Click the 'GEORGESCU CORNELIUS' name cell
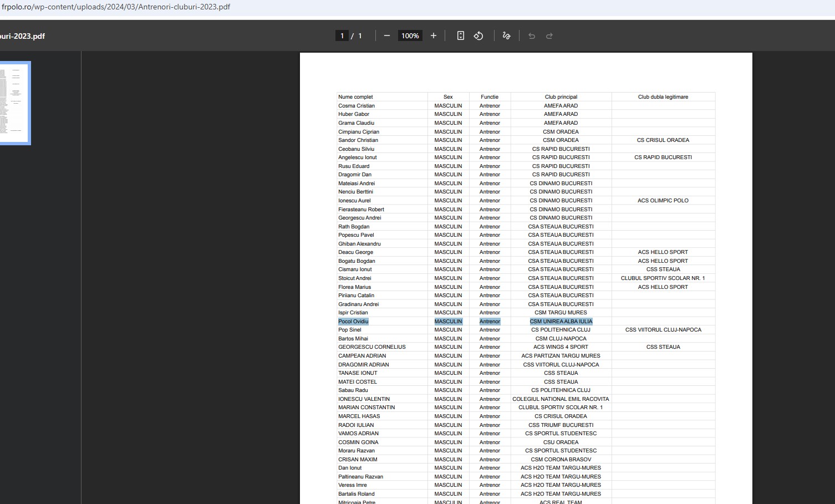The image size is (835, 504). [371, 347]
